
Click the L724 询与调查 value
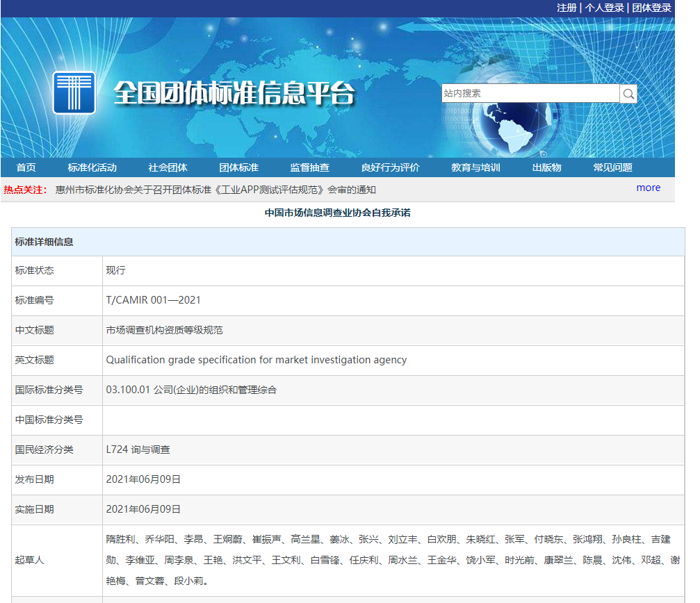[x=138, y=449]
